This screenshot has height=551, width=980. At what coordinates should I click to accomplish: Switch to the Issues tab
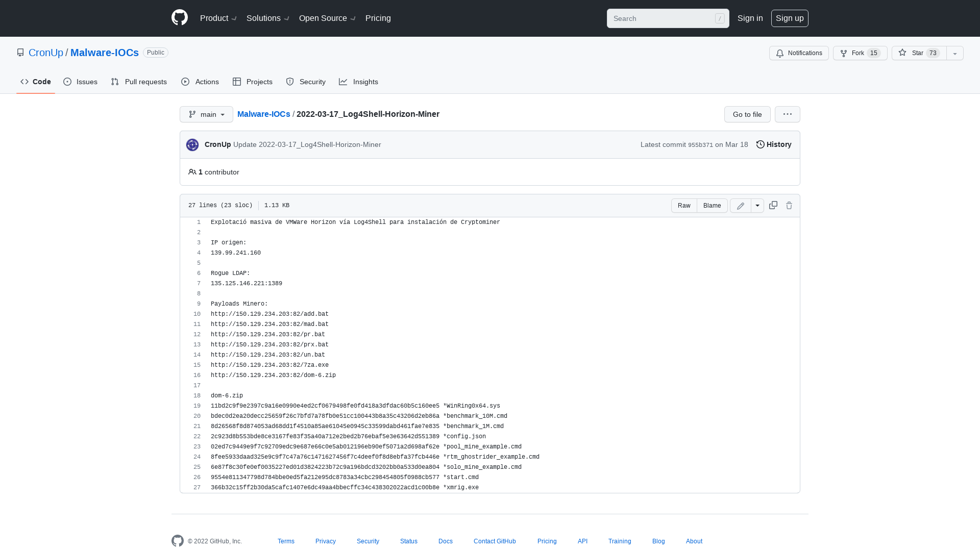pyautogui.click(x=80, y=82)
